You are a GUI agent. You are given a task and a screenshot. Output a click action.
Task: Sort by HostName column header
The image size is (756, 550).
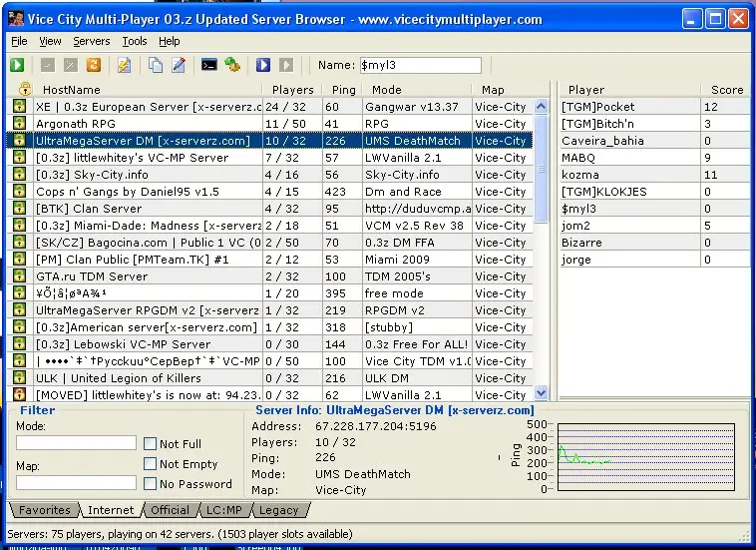[x=149, y=90]
